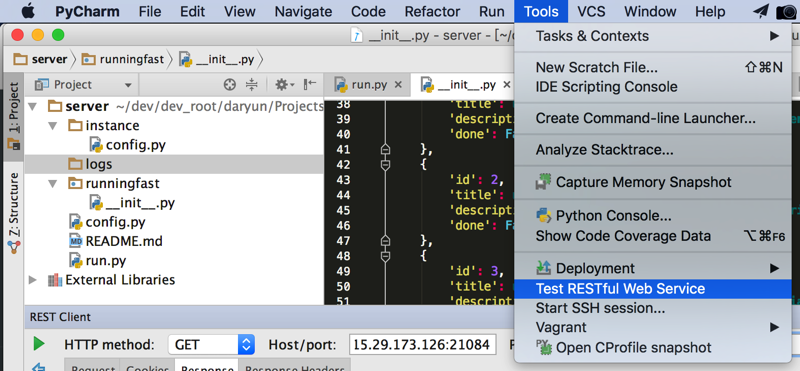The image size is (800, 371).
Task: Run the REST request with green play icon
Action: pos(39,344)
